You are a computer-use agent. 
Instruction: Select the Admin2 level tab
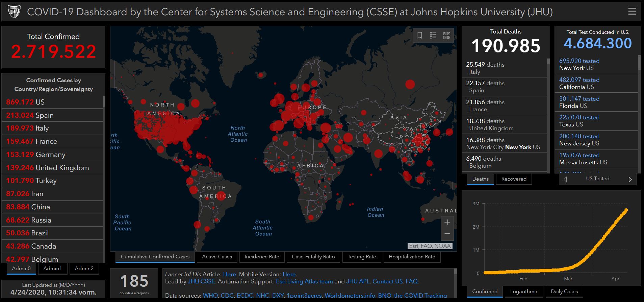[84, 269]
